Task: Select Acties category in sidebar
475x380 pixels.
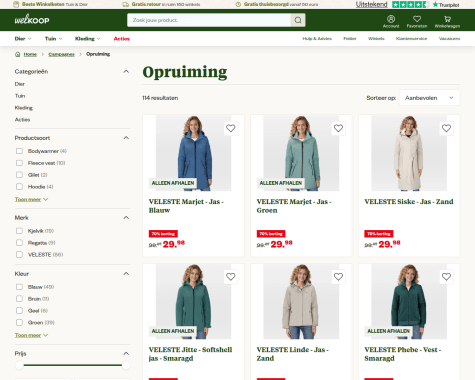Action: click(x=22, y=120)
